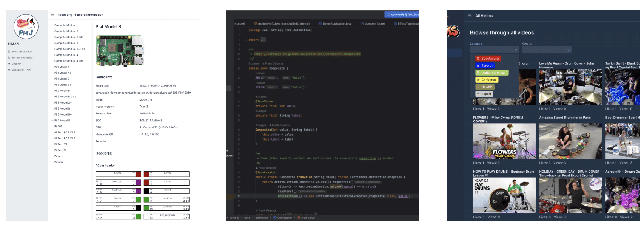Click definition in the editor breadcrumb
Screen dimensions: 644x229
tap(262, 218)
